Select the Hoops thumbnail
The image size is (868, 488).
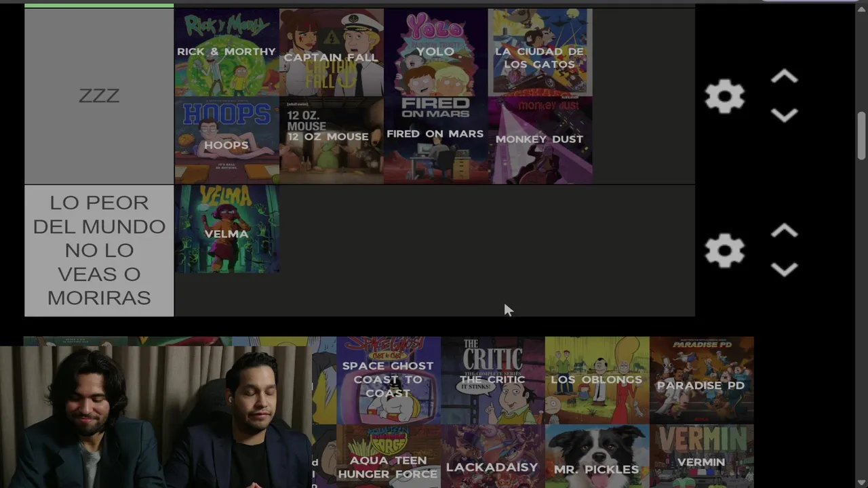click(x=226, y=140)
